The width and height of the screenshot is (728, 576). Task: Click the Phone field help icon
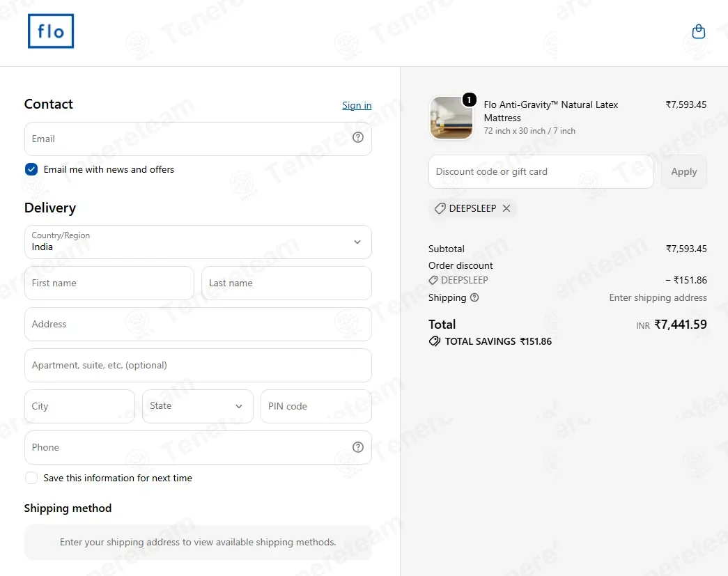tap(357, 447)
